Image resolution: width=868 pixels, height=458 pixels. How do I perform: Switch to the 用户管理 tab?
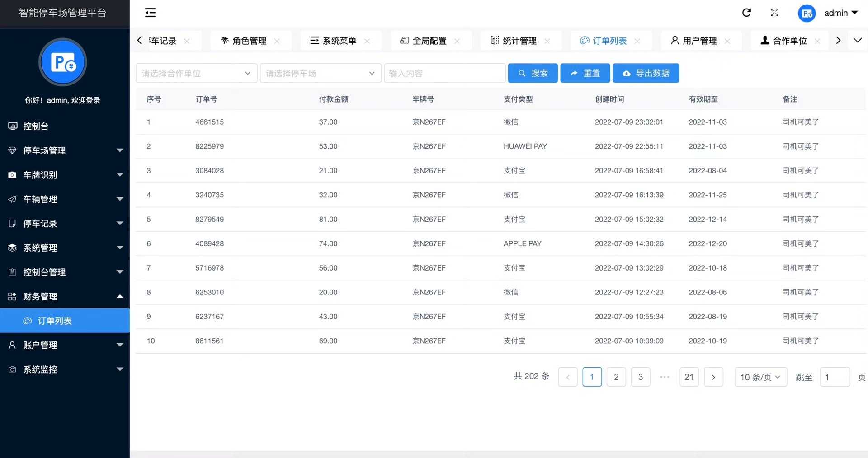click(x=699, y=41)
